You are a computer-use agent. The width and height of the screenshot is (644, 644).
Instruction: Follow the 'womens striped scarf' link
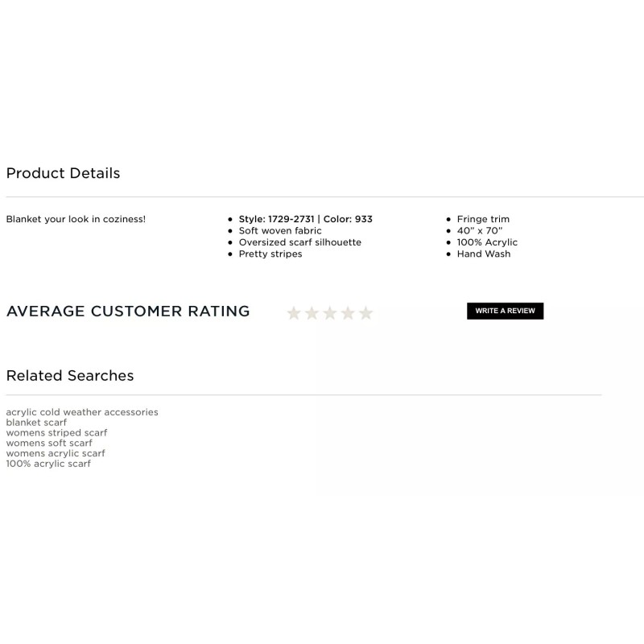pyautogui.click(x=56, y=433)
